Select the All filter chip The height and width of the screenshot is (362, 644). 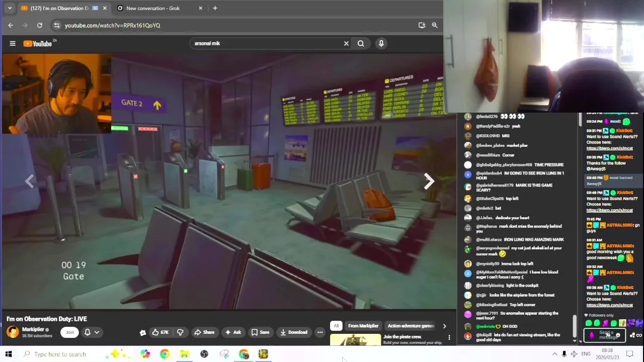point(336,326)
